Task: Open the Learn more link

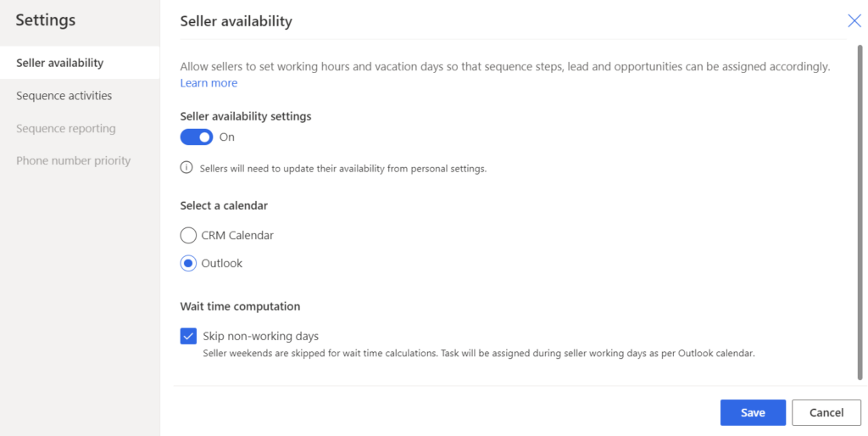Action: click(x=209, y=83)
